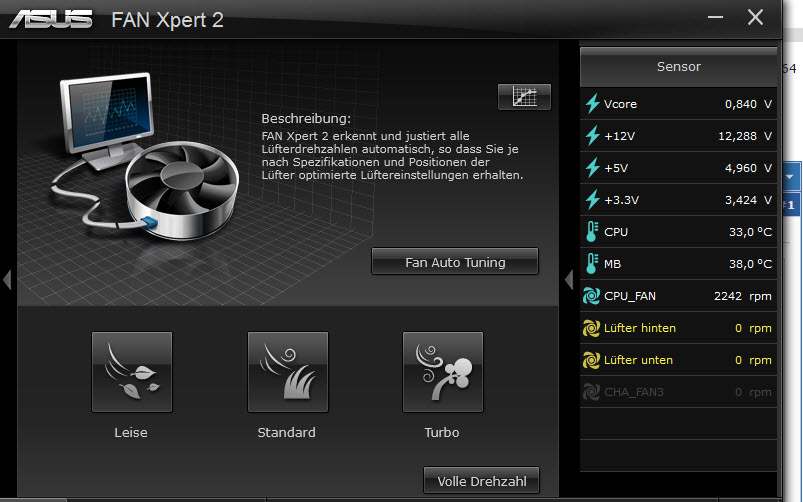The image size is (803, 502).
Task: Click the left edge navigation arrow
Action: coord(7,280)
